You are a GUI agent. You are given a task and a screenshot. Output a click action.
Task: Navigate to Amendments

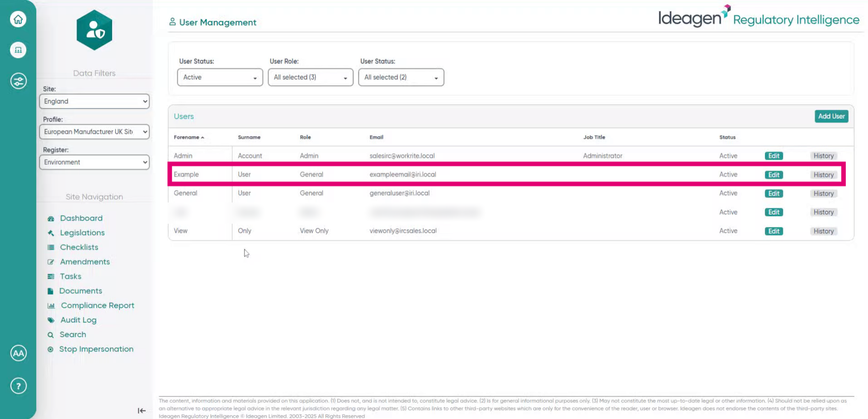tap(85, 262)
